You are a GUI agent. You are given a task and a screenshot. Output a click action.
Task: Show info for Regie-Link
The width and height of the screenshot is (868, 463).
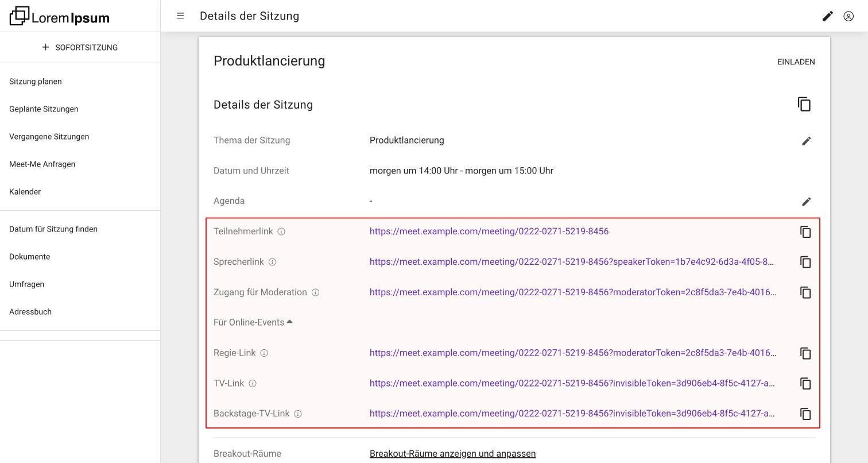[x=264, y=353]
